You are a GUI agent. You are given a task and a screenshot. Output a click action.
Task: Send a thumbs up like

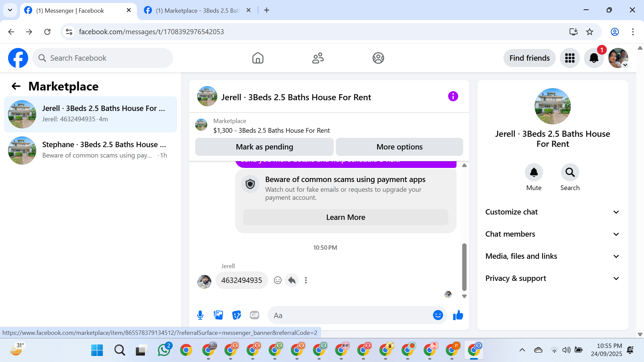458,315
